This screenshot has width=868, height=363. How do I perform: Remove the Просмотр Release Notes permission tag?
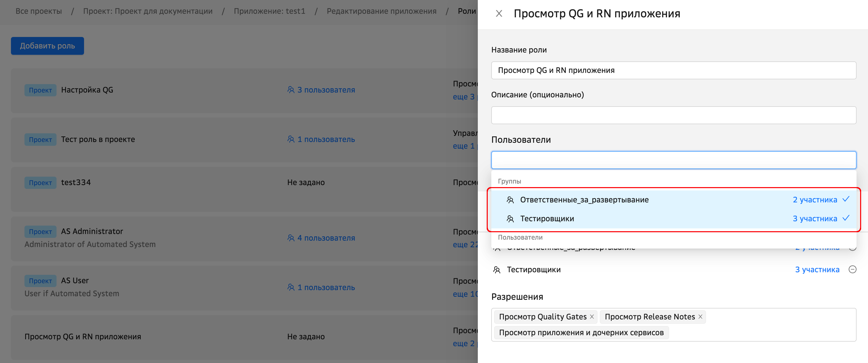pos(700,316)
